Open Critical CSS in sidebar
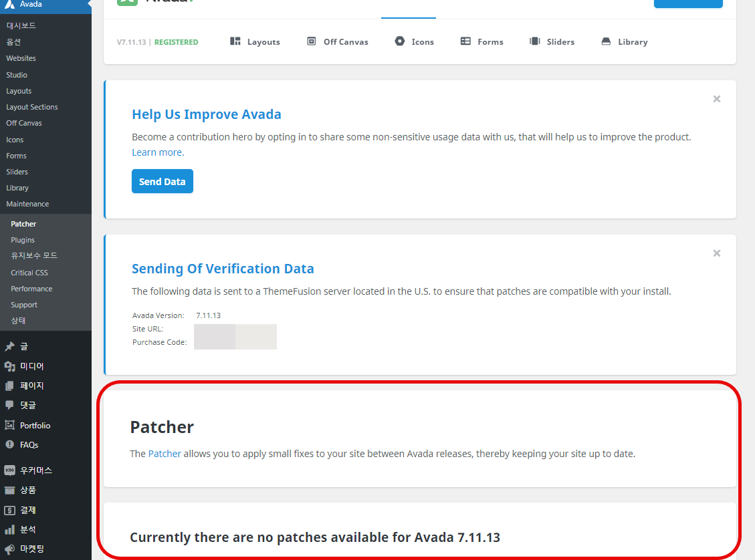 (29, 273)
